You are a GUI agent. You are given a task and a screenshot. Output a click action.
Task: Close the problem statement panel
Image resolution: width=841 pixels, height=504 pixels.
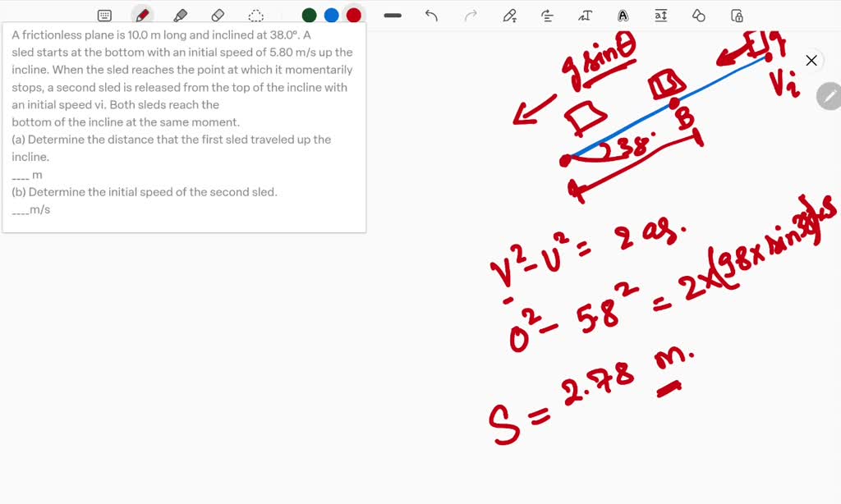coord(811,60)
